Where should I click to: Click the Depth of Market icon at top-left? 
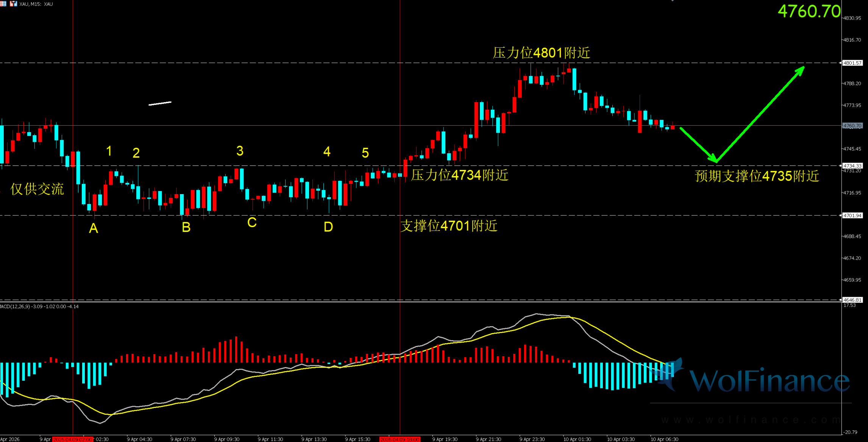tap(3, 4)
